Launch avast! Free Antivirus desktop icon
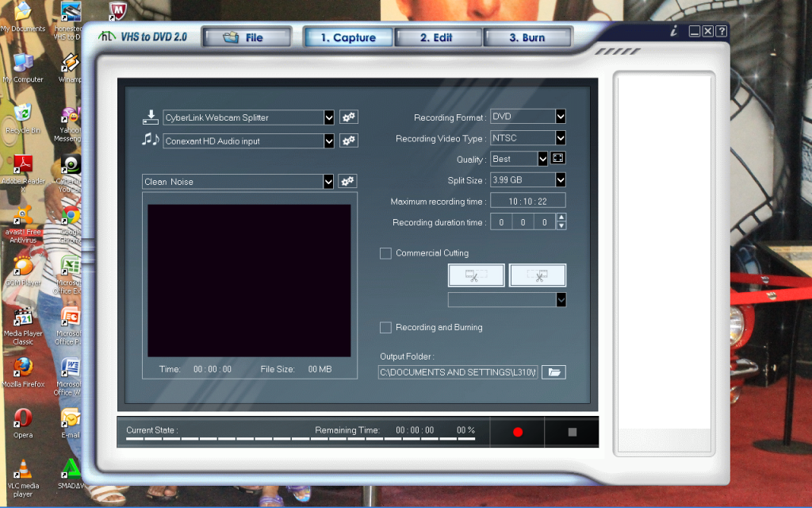This screenshot has width=812, height=508. 23,224
